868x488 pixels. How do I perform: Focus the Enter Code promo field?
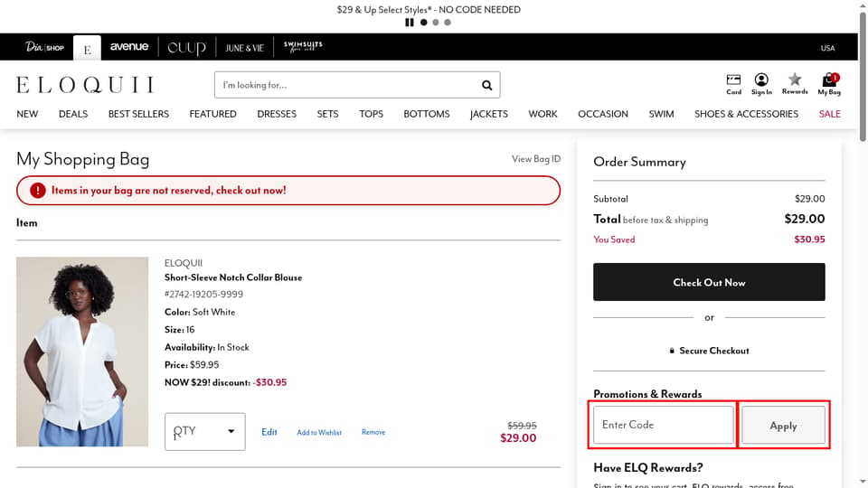click(663, 425)
